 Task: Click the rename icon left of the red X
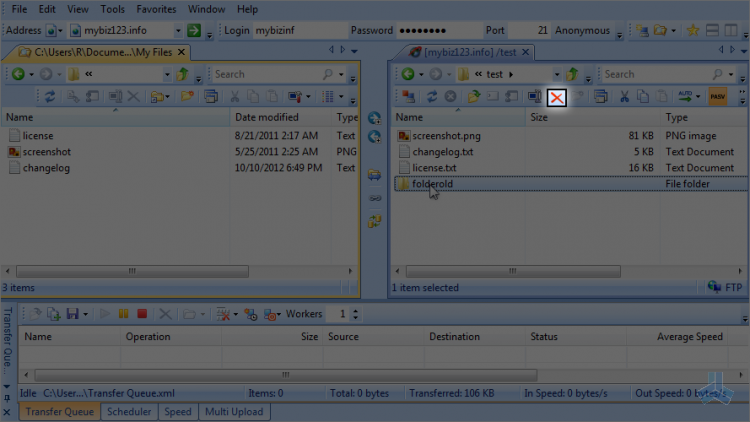coord(534,97)
